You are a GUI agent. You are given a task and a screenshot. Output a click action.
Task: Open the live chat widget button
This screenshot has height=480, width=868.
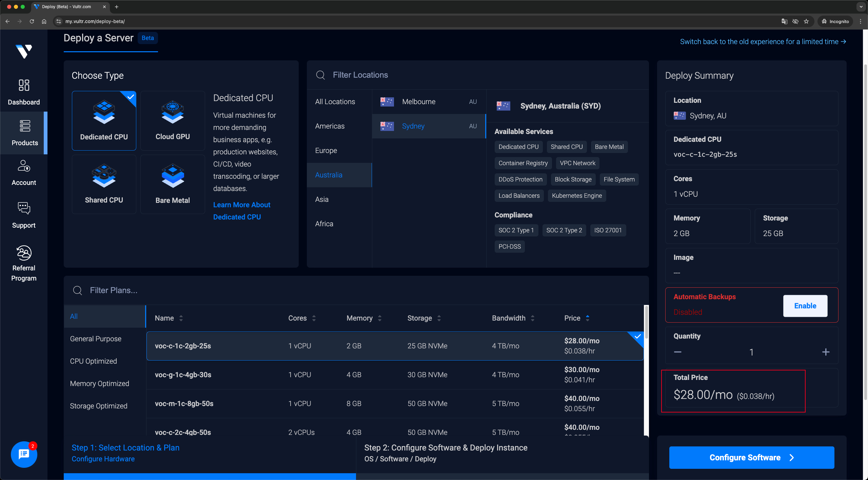pos(24,454)
